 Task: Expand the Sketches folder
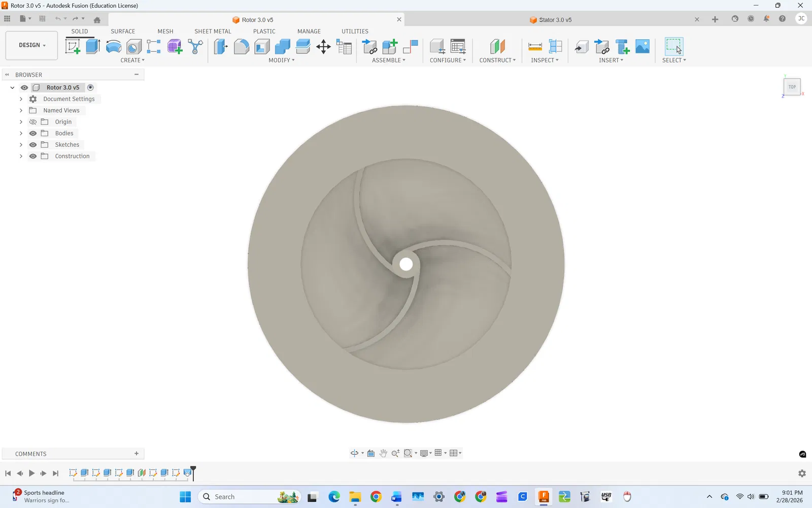tap(21, 145)
